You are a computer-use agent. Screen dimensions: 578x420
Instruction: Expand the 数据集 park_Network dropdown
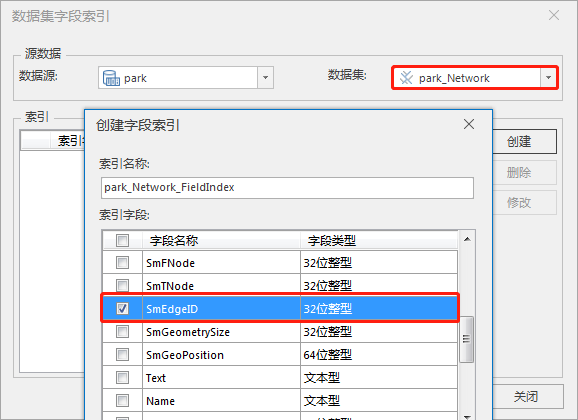pyautogui.click(x=549, y=77)
